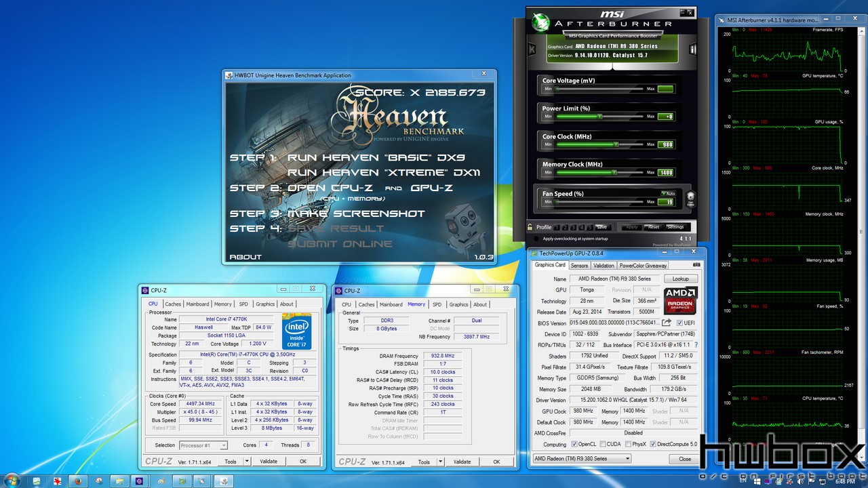Open Graphics tab in the CPU-Z CPU window
868x488 pixels.
(x=265, y=304)
